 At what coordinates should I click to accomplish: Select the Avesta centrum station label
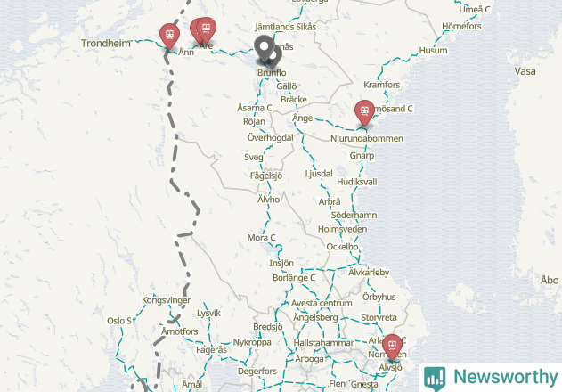pos(322,304)
